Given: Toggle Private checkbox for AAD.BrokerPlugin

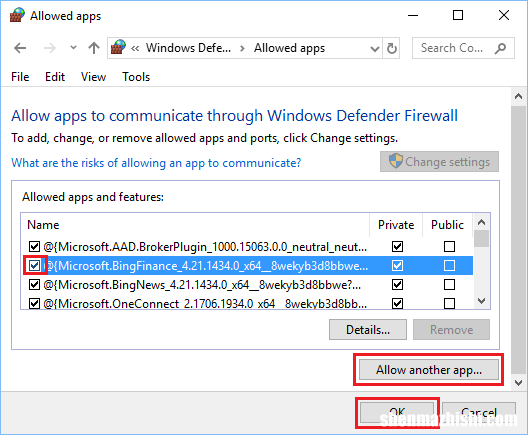Looking at the screenshot, I should (x=397, y=246).
